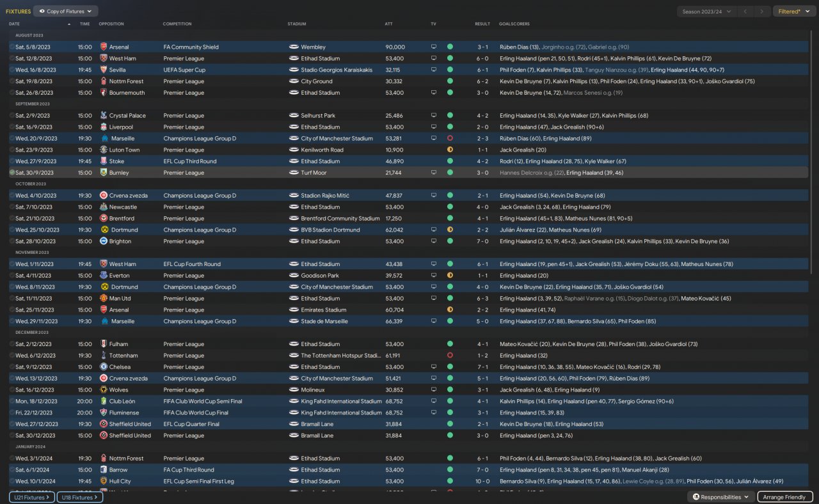Tick the selection circle for Sat 16/9/2023
Screen dimensions: 819x504
click(x=12, y=127)
